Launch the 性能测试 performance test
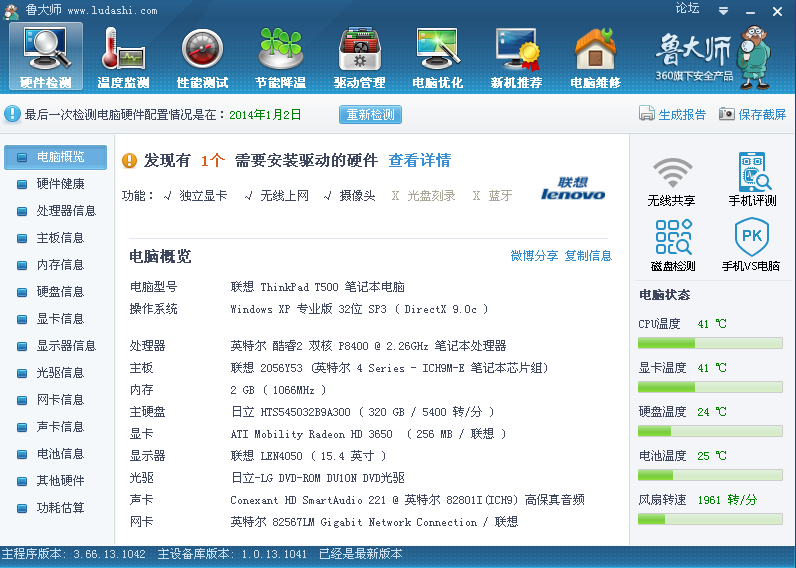 (x=202, y=56)
